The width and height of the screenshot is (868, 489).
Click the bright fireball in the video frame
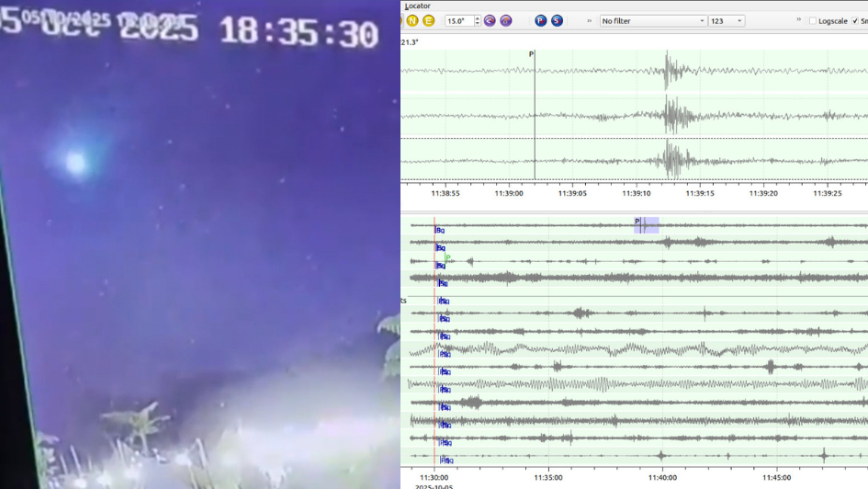tap(75, 163)
